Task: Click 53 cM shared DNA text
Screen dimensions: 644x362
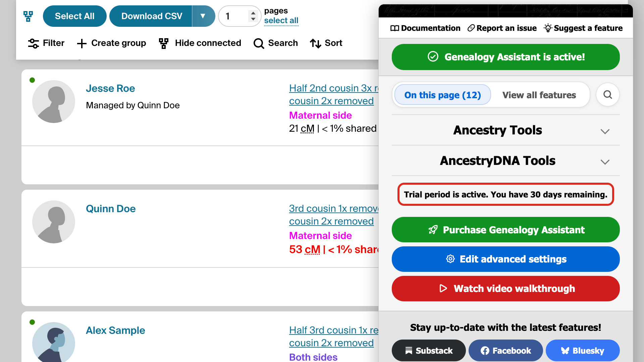Action: (x=334, y=249)
